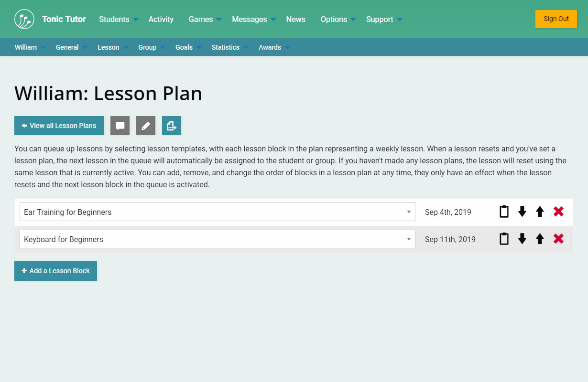Move Ear Training lesson block up

(x=540, y=212)
